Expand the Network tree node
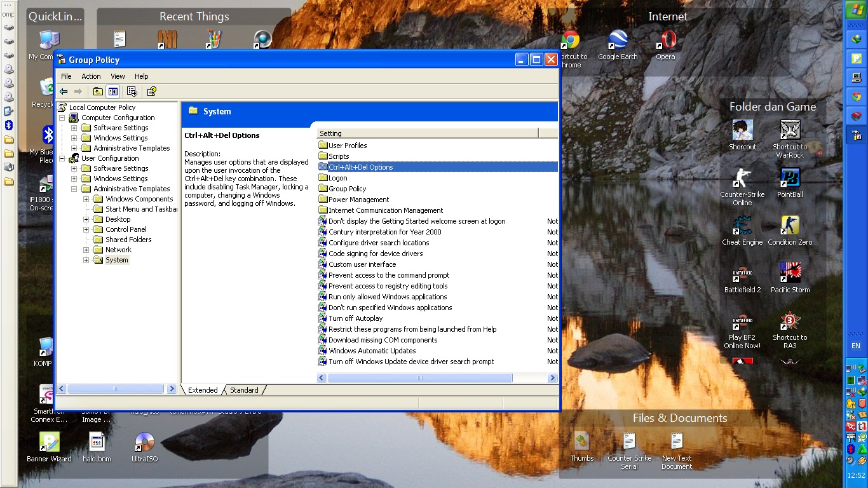Viewport: 868px width, 488px height. click(x=86, y=250)
